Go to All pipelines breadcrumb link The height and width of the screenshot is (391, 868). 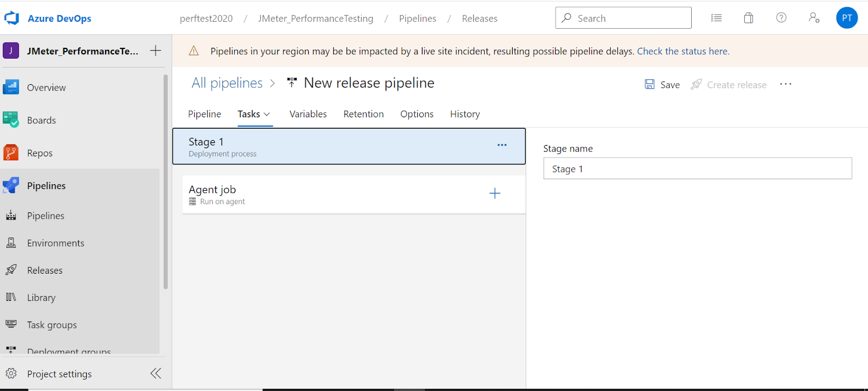coord(227,83)
